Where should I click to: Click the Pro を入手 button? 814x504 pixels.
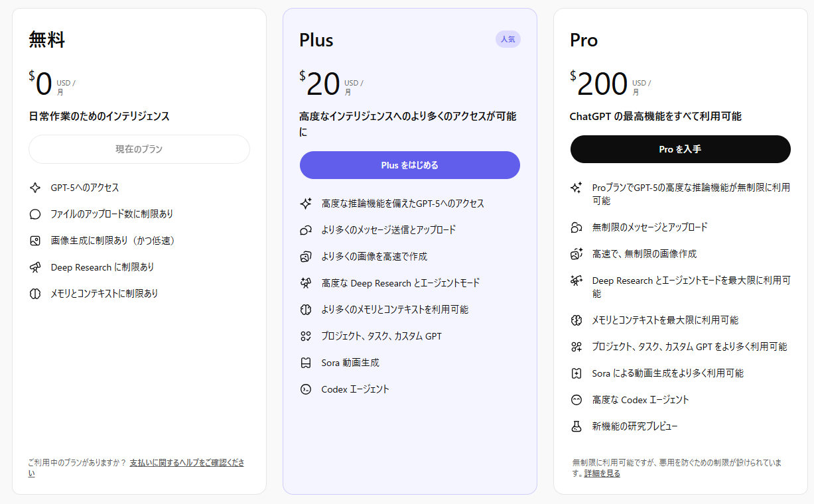(681, 149)
